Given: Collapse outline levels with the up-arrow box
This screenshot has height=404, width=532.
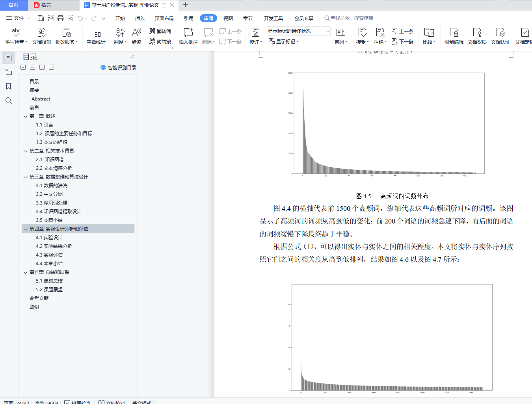Looking at the screenshot, I should (33, 67).
